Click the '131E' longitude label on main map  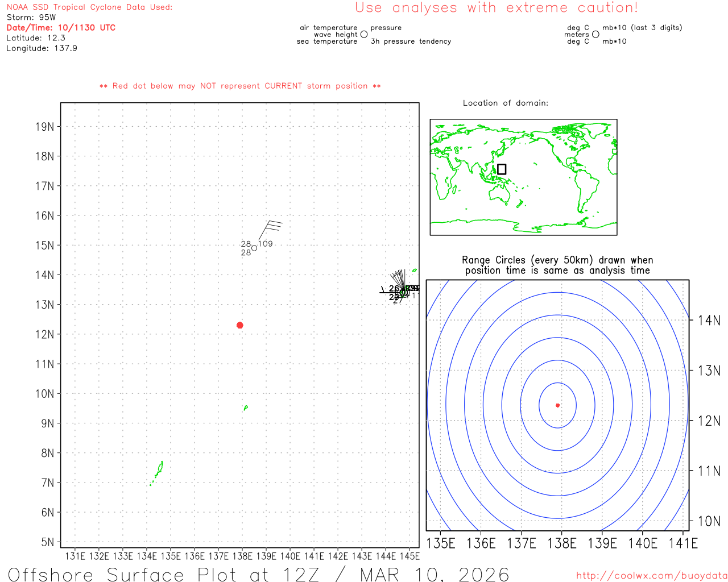pos(75,556)
